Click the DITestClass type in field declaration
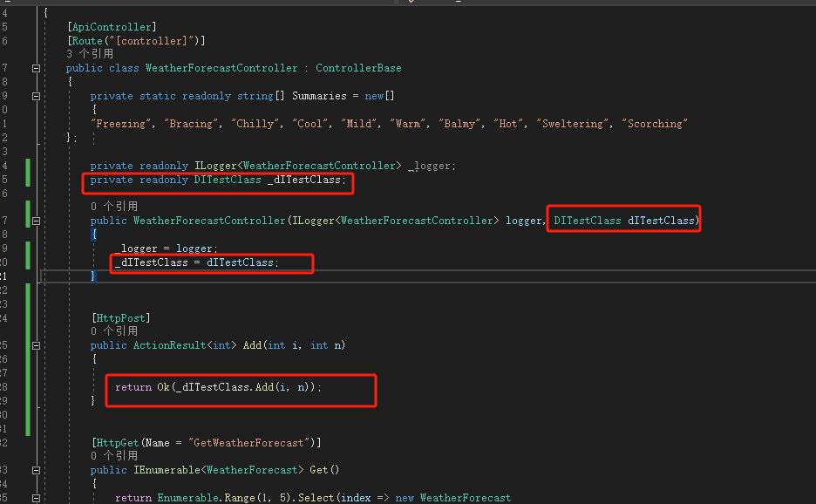Viewport: 816px width, 504px height. pos(228,180)
